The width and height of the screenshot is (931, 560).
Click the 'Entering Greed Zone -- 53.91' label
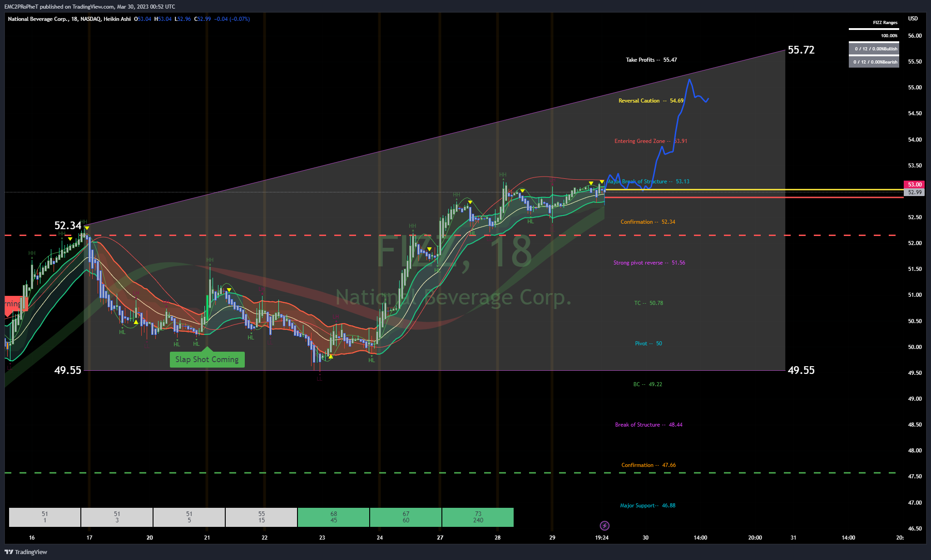[x=651, y=141]
